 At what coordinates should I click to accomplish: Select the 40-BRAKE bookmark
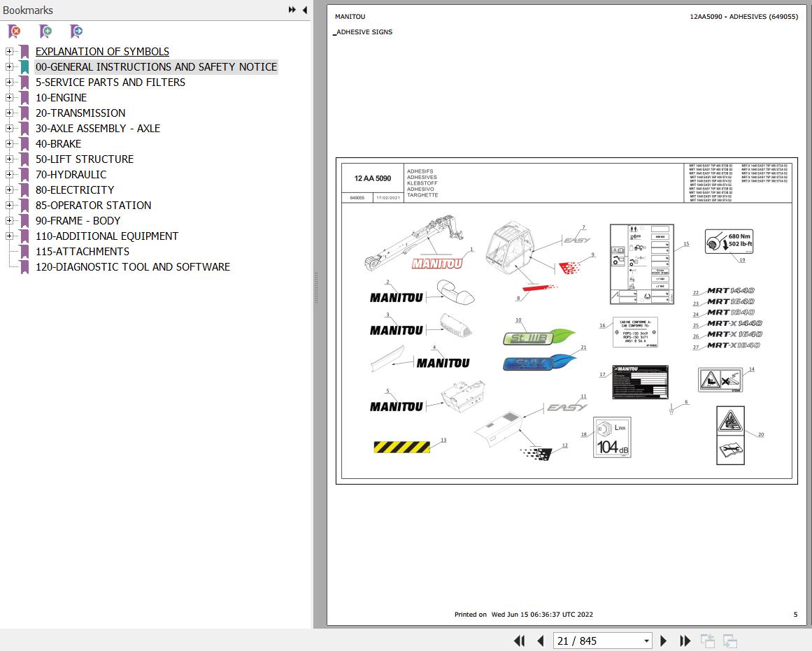[x=58, y=143]
